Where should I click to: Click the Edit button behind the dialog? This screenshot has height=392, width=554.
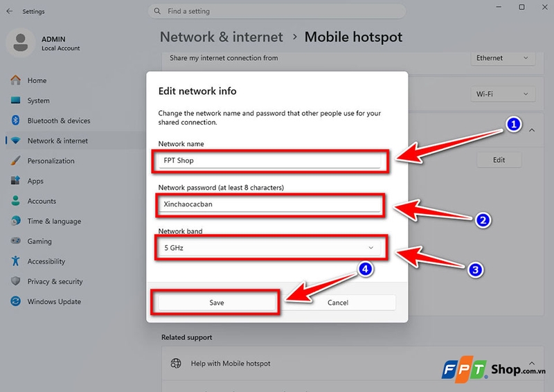tap(499, 160)
